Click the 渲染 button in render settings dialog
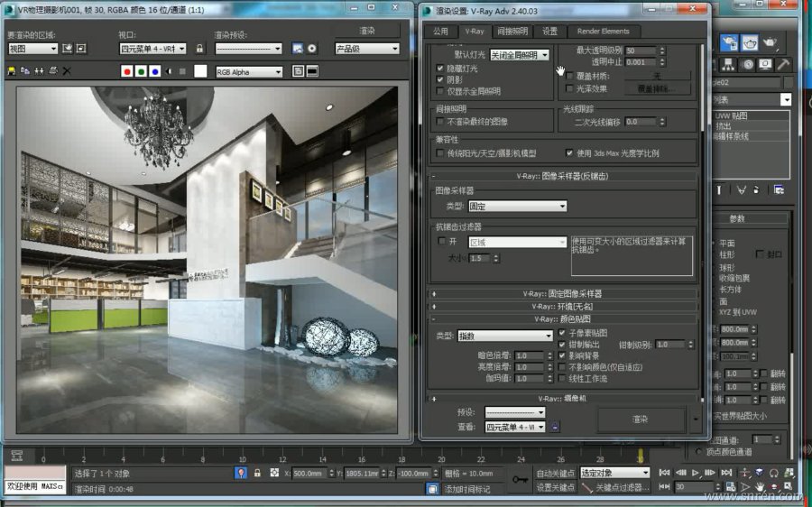This screenshot has width=812, height=507. click(x=640, y=419)
